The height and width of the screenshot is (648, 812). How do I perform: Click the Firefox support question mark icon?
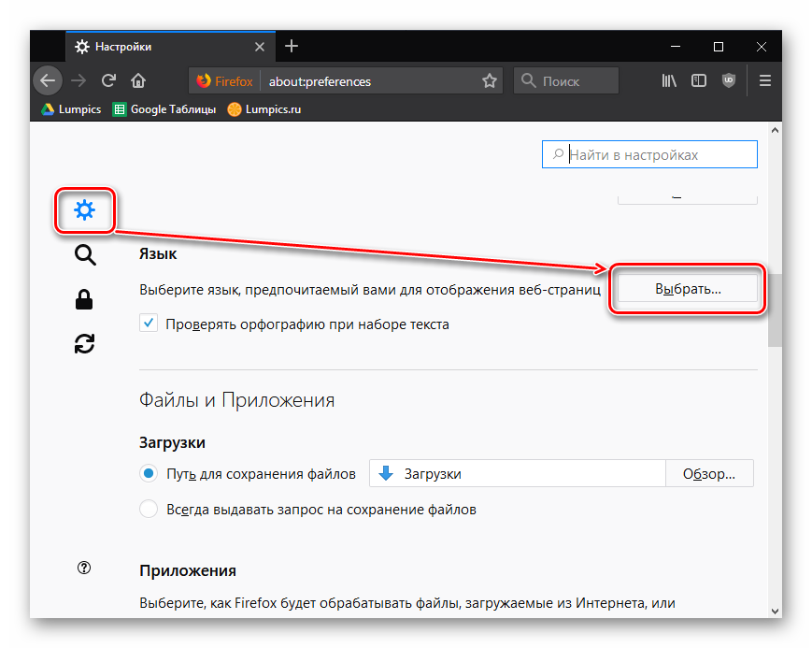pyautogui.click(x=85, y=568)
